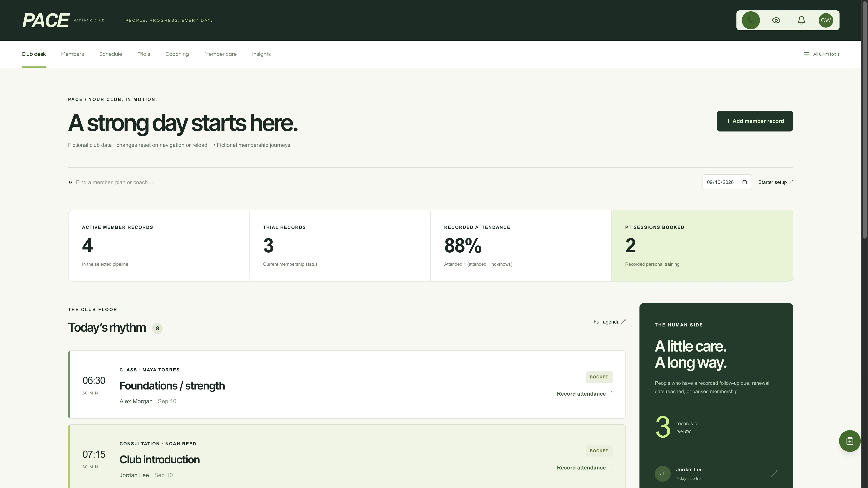Image resolution: width=868 pixels, height=488 pixels.
Task: Open the Starter setup link
Action: tap(775, 182)
